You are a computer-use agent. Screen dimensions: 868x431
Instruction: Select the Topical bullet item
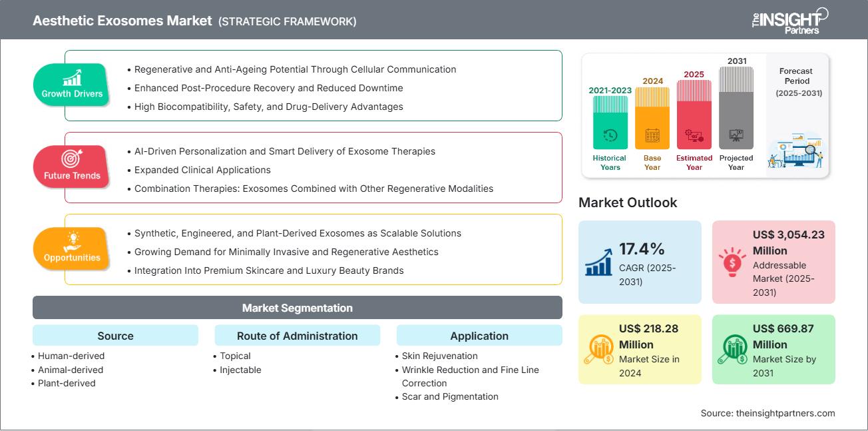235,356
